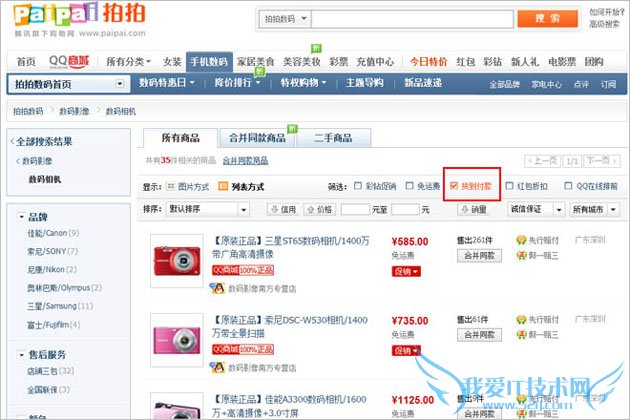Open pink Sony W530 camera thumbnail
Image resolution: width=630 pixels, height=420 pixels.
tap(177, 340)
